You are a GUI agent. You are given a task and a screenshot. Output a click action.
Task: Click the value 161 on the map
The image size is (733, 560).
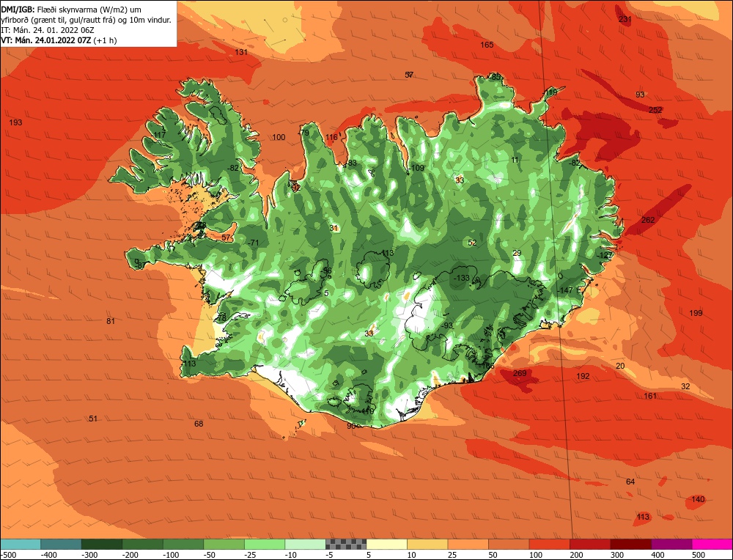coord(649,396)
